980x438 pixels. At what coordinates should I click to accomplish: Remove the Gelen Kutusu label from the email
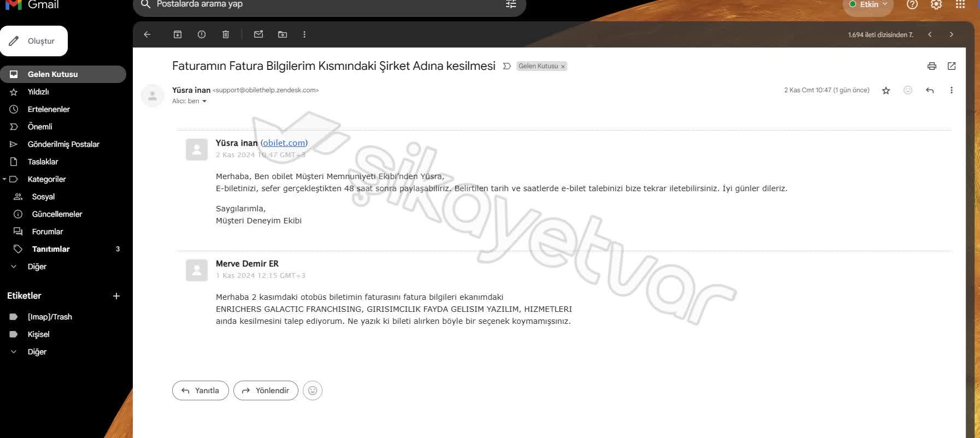(x=563, y=67)
